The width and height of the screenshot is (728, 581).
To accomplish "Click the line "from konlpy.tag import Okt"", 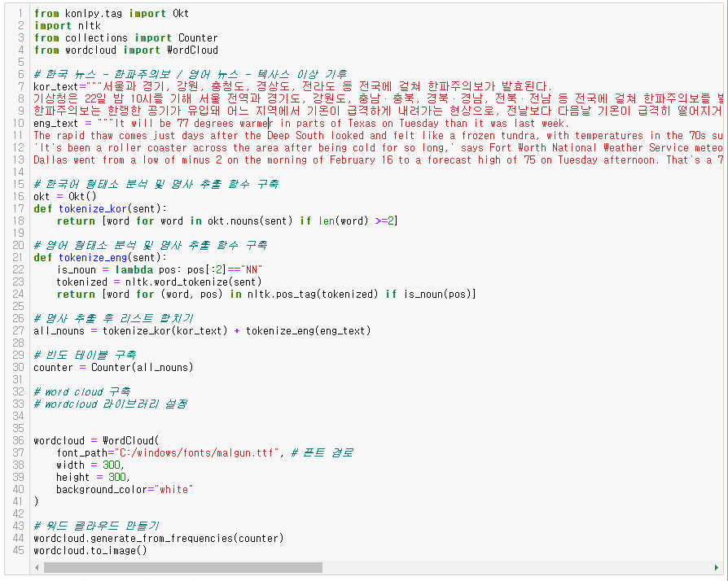I will pyautogui.click(x=112, y=14).
